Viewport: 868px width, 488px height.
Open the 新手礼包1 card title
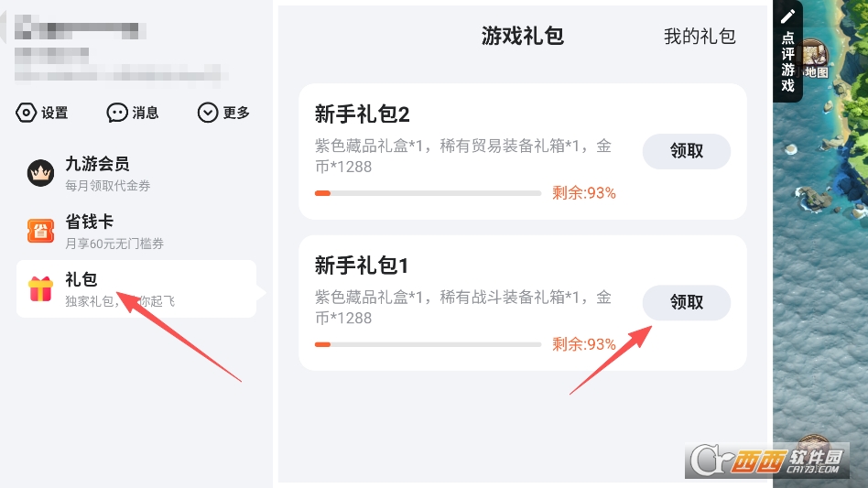point(362,266)
